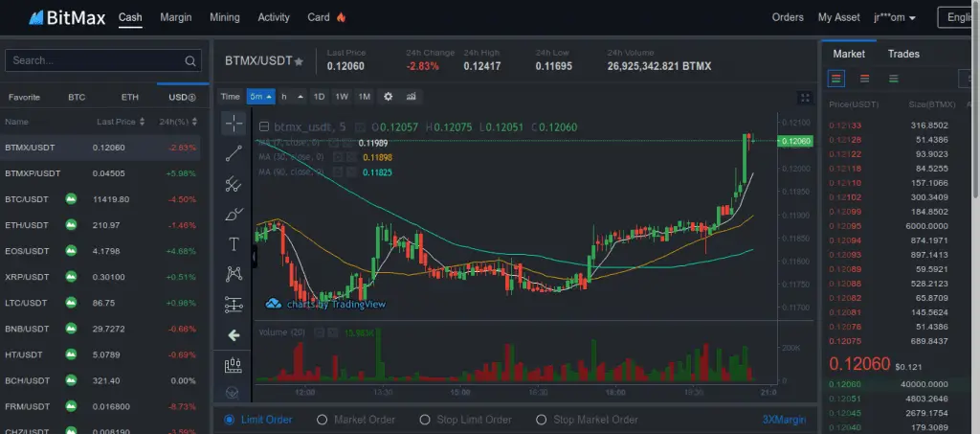Toggle chart fullscreen mode
Image resolution: width=980 pixels, height=434 pixels.
(806, 98)
